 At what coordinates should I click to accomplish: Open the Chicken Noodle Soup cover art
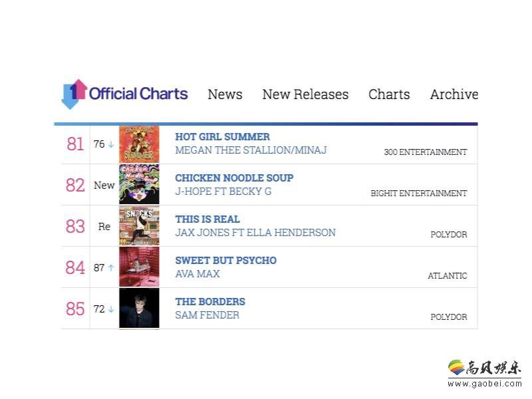[x=139, y=185]
